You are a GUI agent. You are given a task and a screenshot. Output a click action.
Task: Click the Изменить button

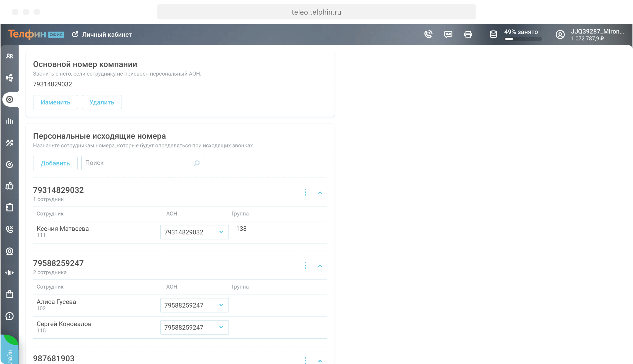pos(55,102)
